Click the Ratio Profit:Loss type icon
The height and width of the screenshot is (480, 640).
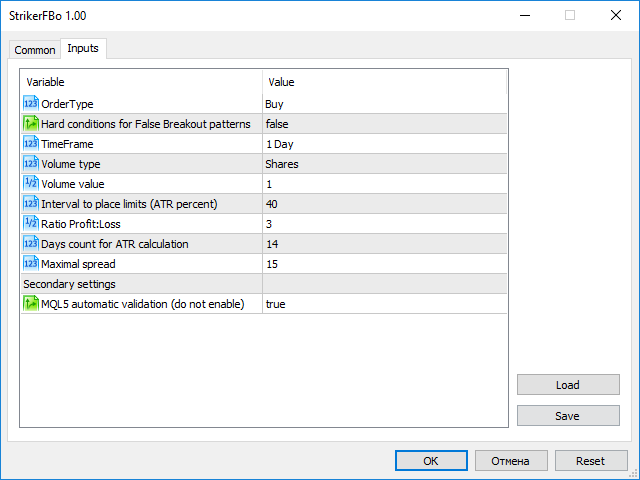click(30, 224)
